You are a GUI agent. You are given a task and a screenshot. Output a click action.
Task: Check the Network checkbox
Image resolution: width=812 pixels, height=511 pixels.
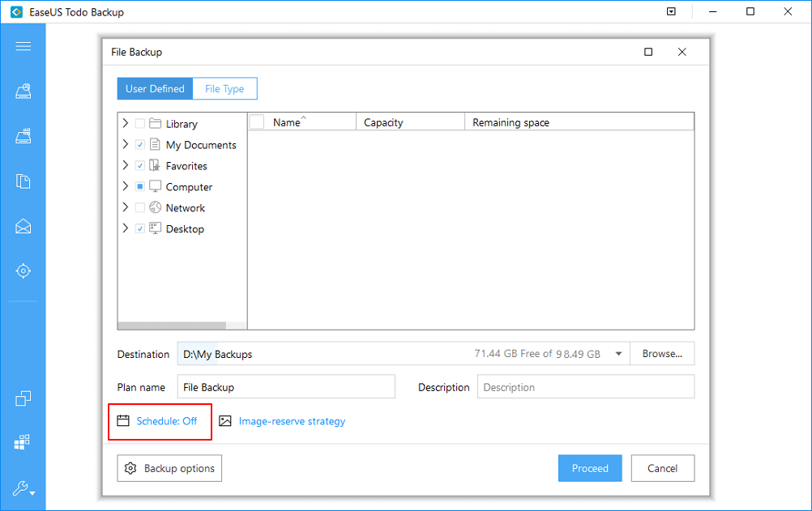click(x=140, y=207)
